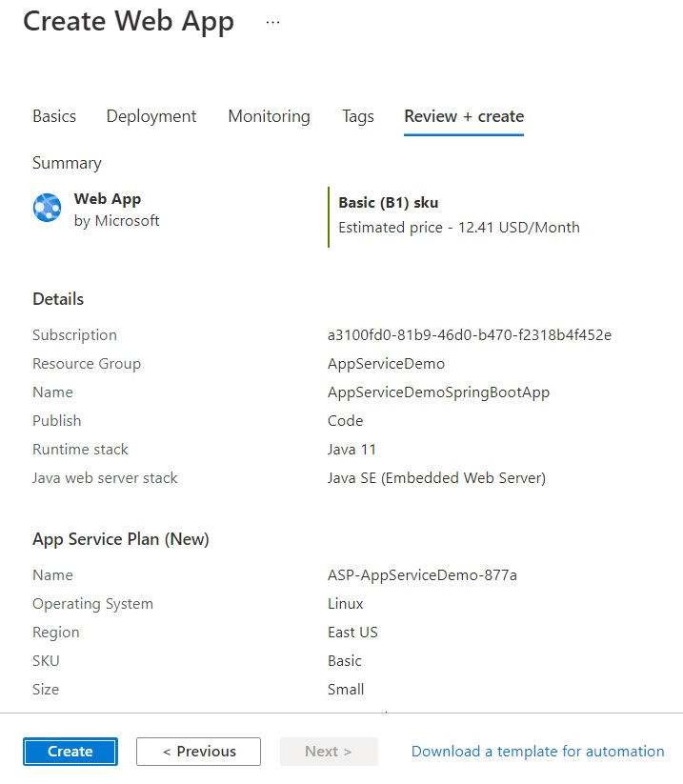Open the Deployment tab
This screenshot has height=784, width=683.
[151, 116]
